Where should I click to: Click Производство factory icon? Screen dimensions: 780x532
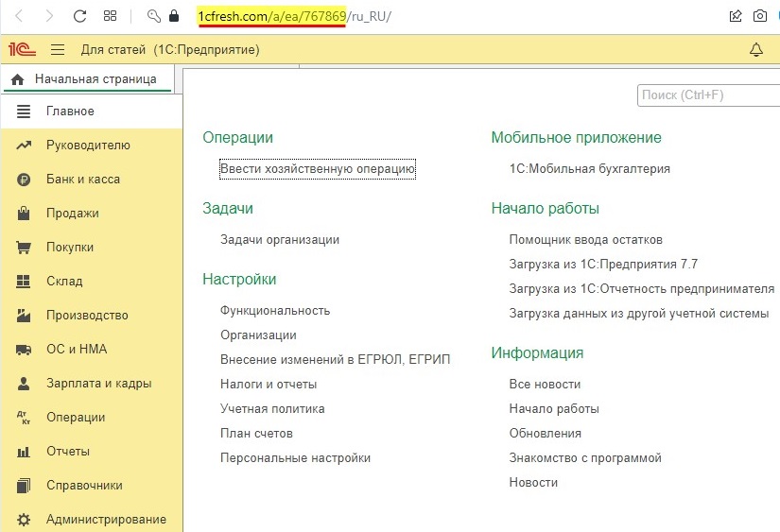[x=24, y=316]
